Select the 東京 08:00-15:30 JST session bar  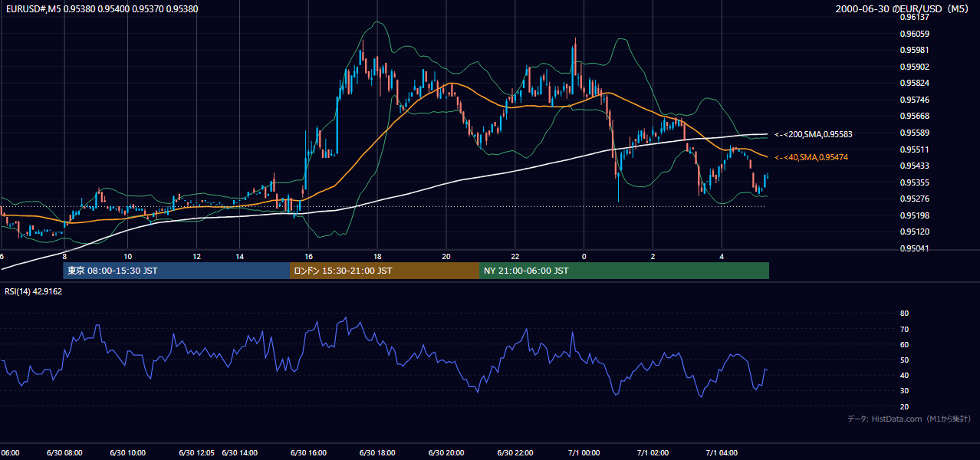pyautogui.click(x=176, y=271)
